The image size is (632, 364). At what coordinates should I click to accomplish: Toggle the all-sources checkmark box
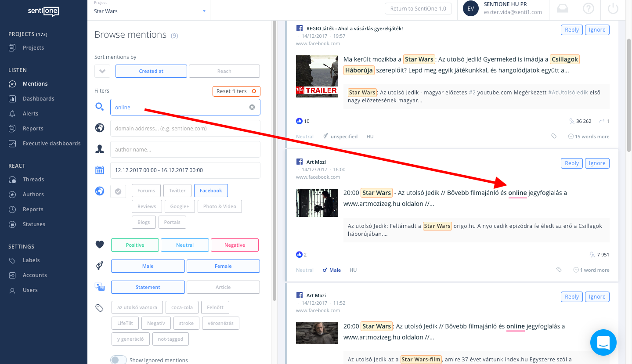point(118,191)
